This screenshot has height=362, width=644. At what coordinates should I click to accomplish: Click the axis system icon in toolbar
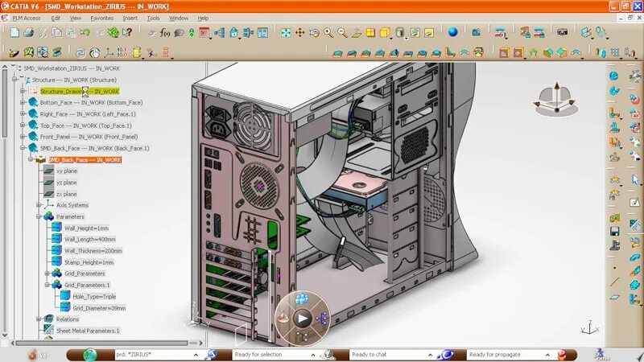pyautogui.click(x=109, y=52)
